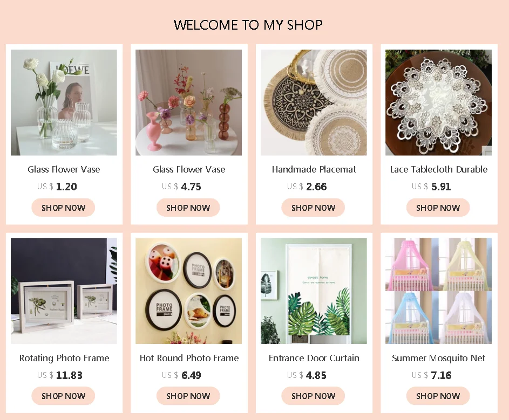
Task: Open the Handmade Placemat title link
Action: [x=314, y=169]
